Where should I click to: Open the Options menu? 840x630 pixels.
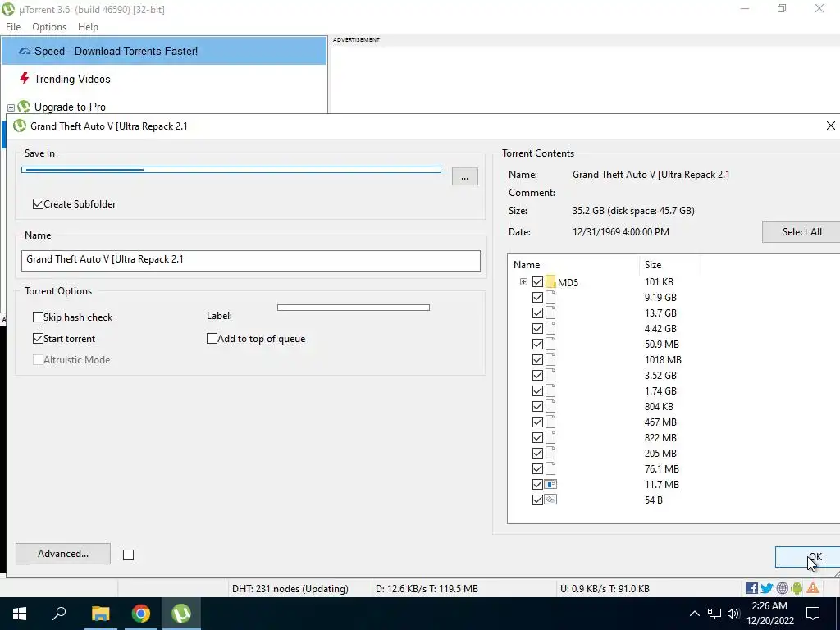49,27
